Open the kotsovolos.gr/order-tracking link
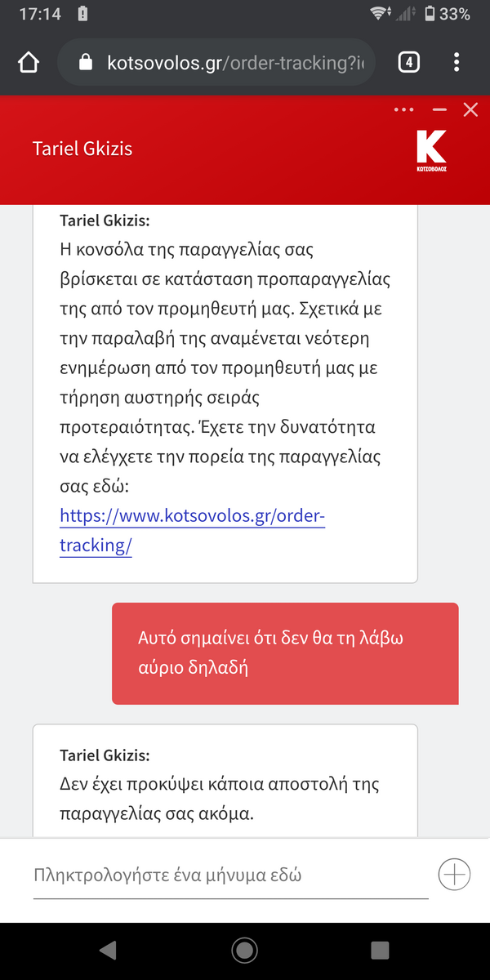490x980 pixels. point(193,531)
